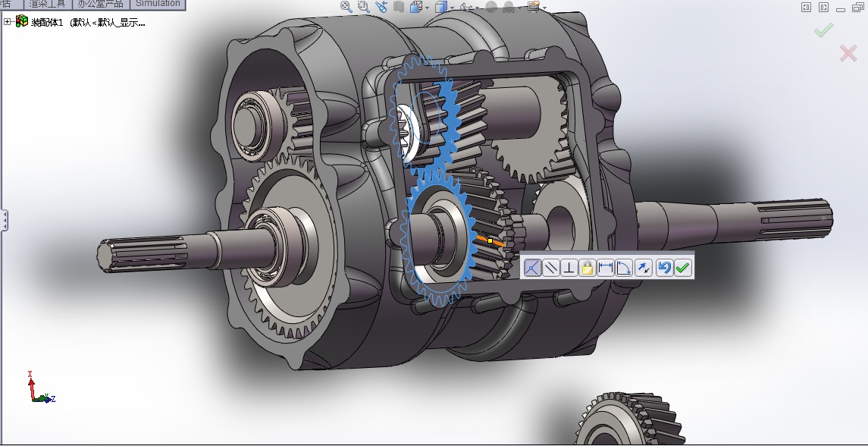
Task: Cancel with the corner red X
Action: (x=848, y=53)
